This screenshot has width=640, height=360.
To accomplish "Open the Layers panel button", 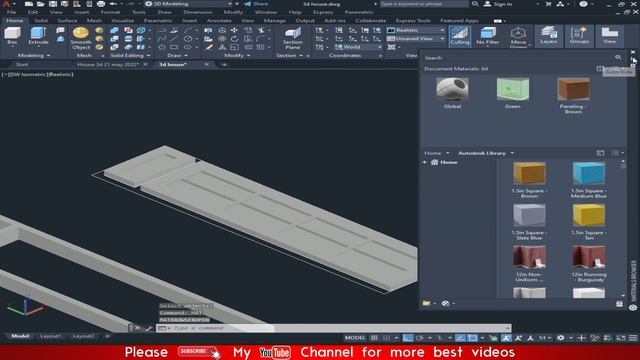I will tap(548, 36).
